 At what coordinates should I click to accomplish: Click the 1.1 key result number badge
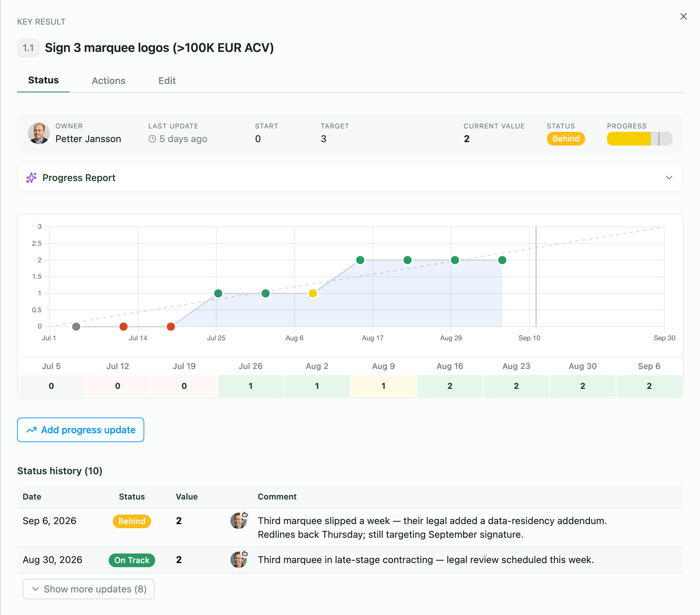tap(28, 48)
